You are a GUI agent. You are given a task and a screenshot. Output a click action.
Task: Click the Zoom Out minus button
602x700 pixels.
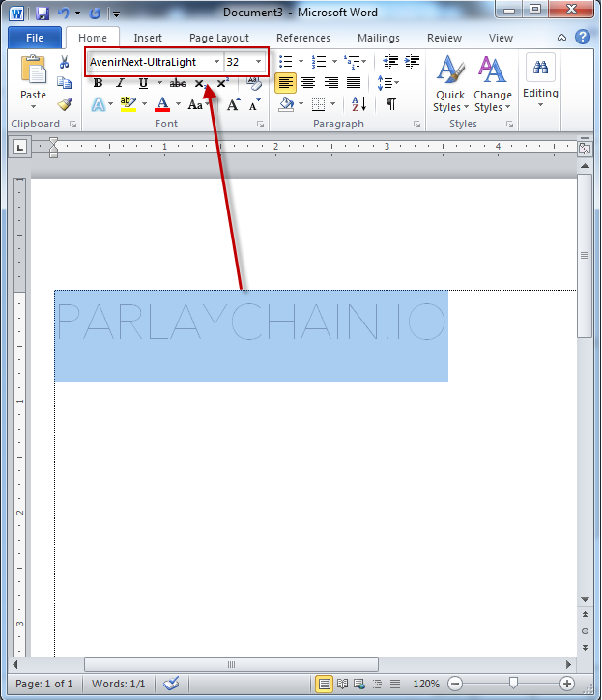[x=454, y=684]
